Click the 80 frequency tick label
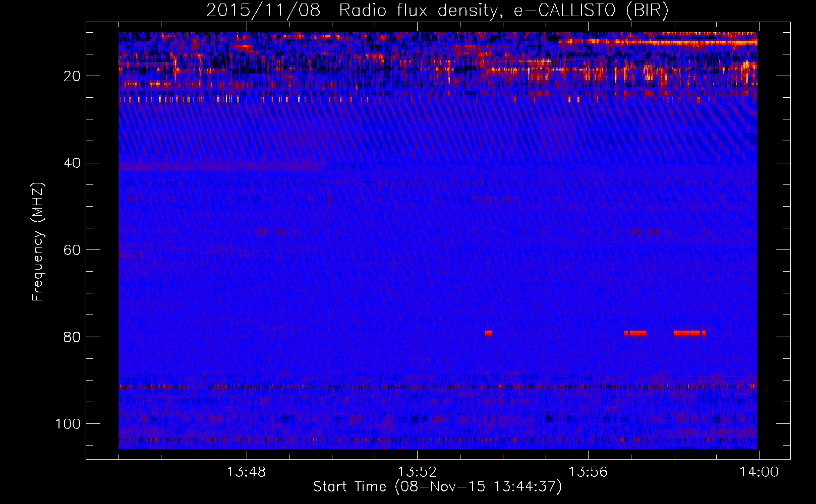816x504 pixels. (x=72, y=337)
